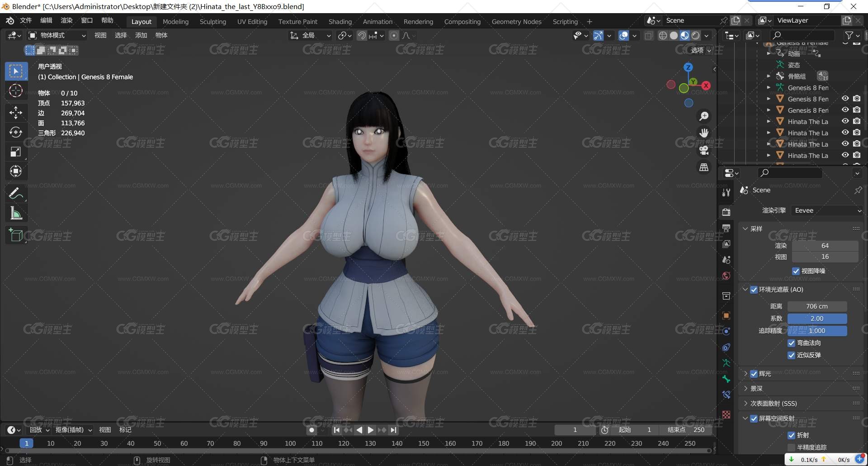Uncheck the 折射 checkbox
The width and height of the screenshot is (868, 466).
(791, 435)
